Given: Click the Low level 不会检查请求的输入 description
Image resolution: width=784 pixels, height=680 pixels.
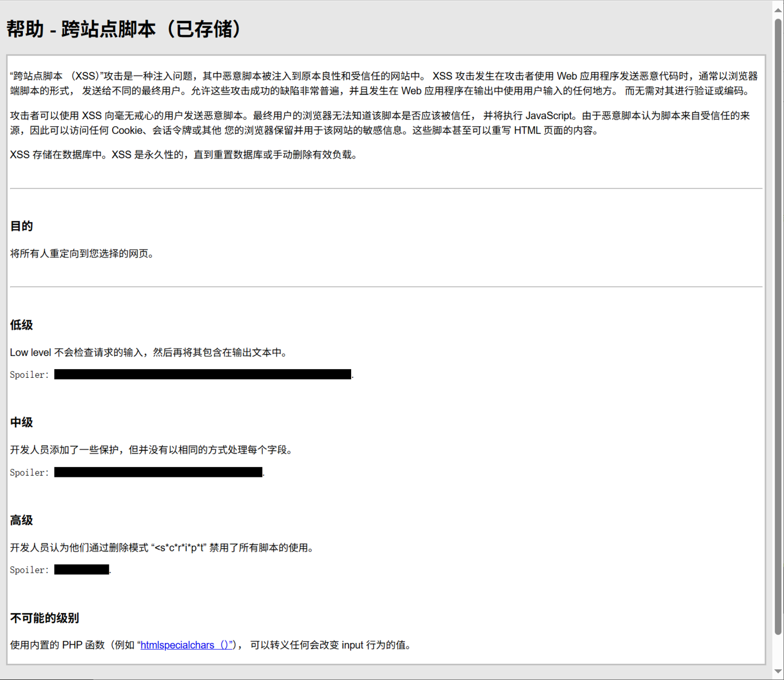Looking at the screenshot, I should pos(148,353).
